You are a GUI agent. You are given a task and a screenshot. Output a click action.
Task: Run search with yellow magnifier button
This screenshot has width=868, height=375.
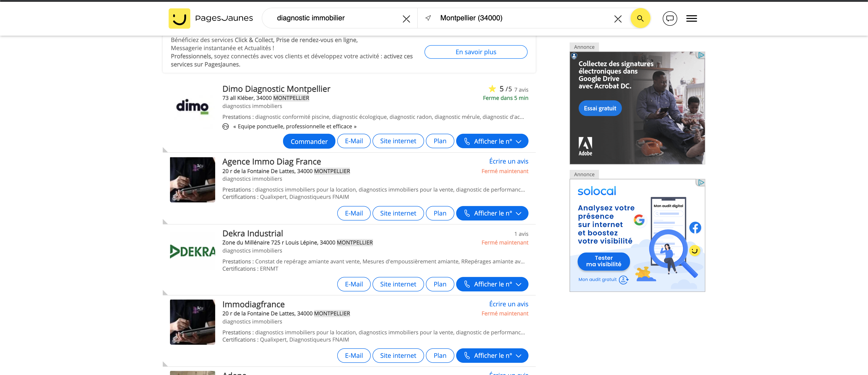(640, 18)
